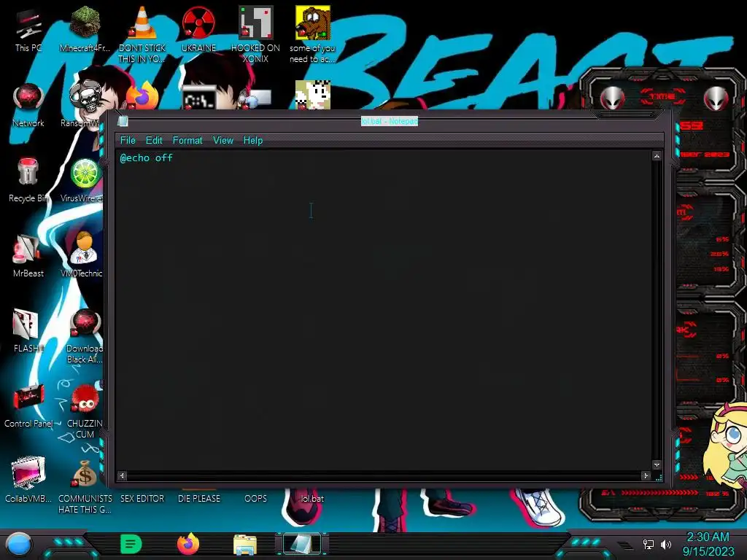Click the network tray icon
This screenshot has height=560, width=747.
pyautogui.click(x=649, y=544)
